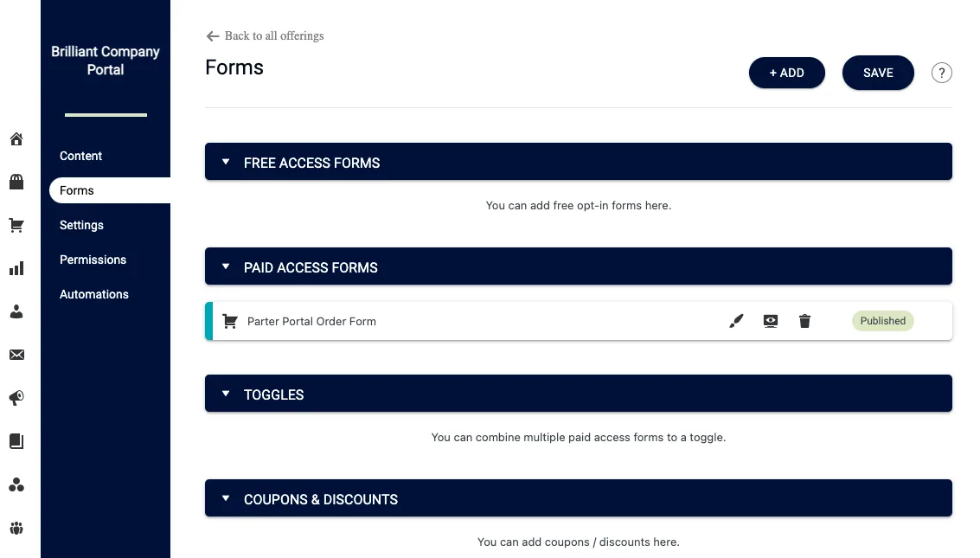980x558 pixels.
Task: Collapse the FREE ACCESS FORMS section
Action: pos(226,162)
